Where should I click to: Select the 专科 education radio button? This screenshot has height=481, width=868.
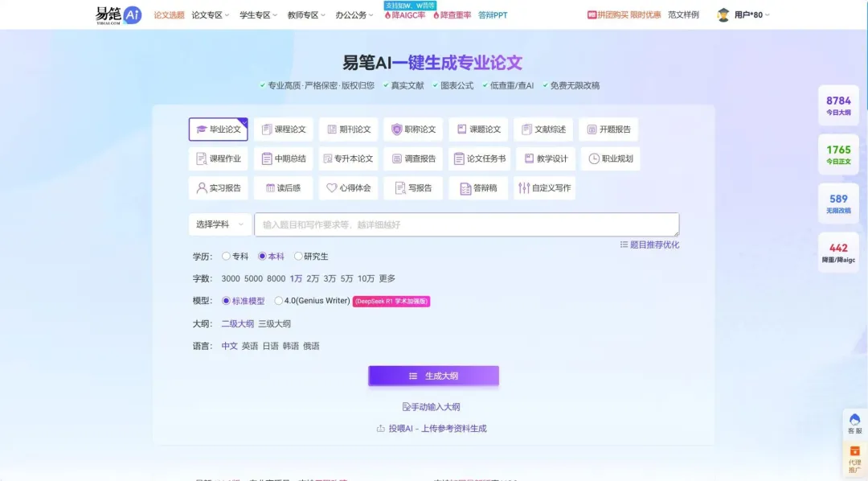tap(226, 257)
